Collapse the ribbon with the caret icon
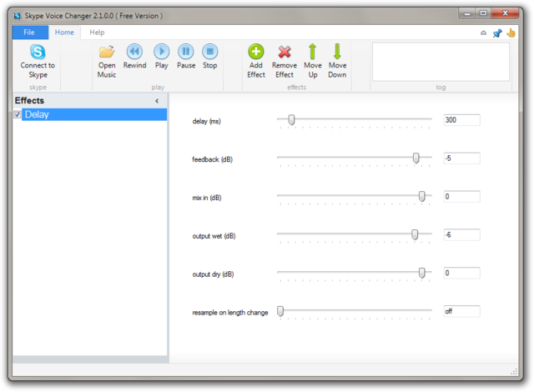The height and width of the screenshot is (392, 534). pyautogui.click(x=483, y=33)
